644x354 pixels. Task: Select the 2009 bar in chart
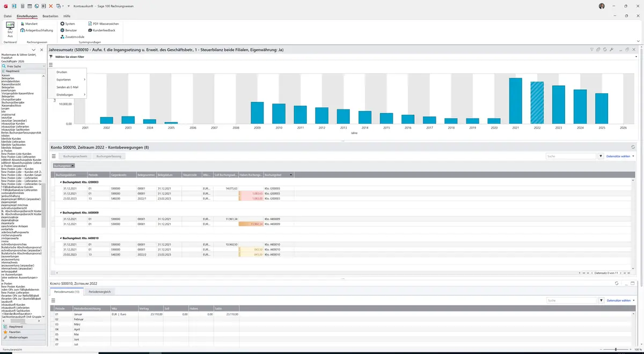(x=258, y=113)
